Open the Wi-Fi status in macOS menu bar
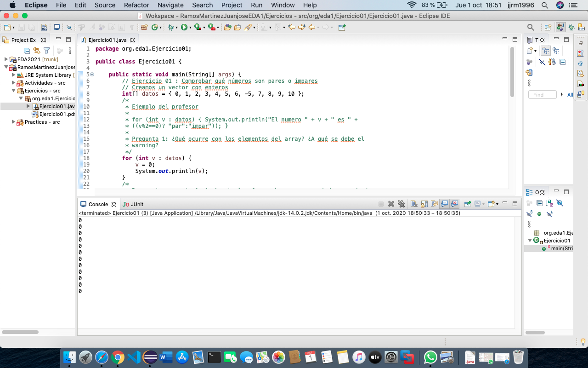 coord(412,5)
